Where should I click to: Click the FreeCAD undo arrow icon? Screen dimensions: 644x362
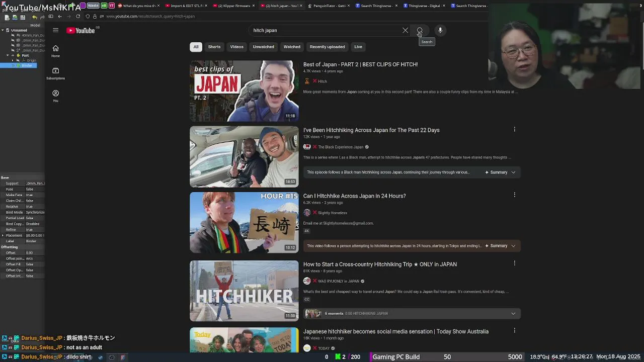(34, 17)
